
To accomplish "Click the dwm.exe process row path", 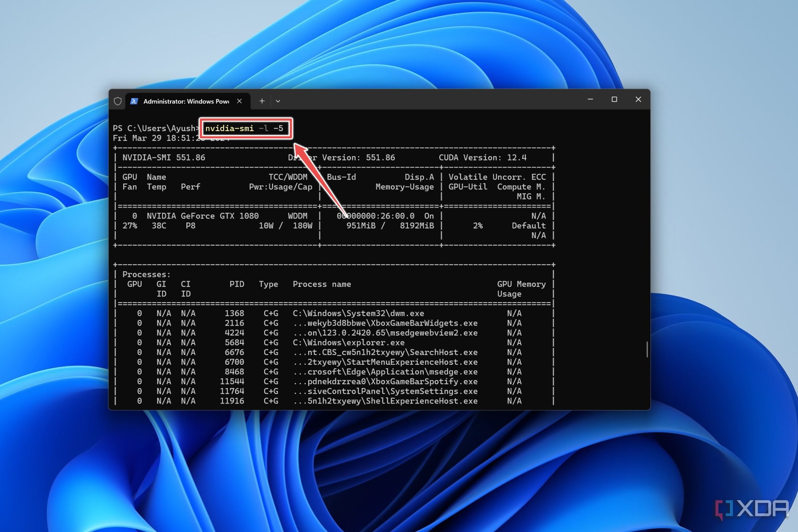I will tap(358, 313).
